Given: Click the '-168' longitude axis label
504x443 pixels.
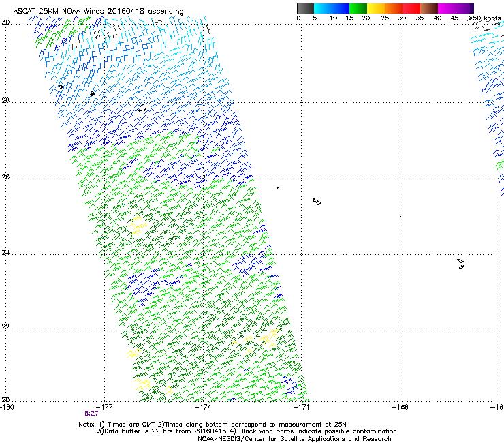Looking at the screenshot, I should tap(400, 407).
